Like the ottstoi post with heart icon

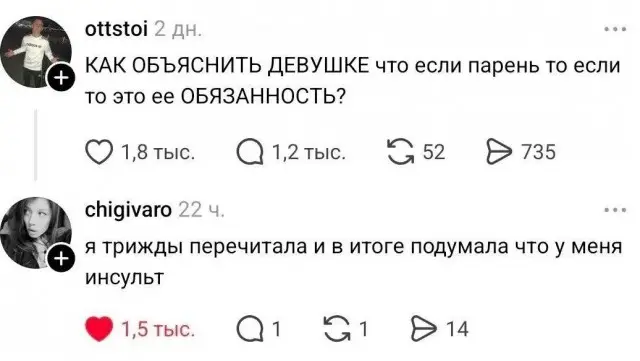(x=99, y=152)
